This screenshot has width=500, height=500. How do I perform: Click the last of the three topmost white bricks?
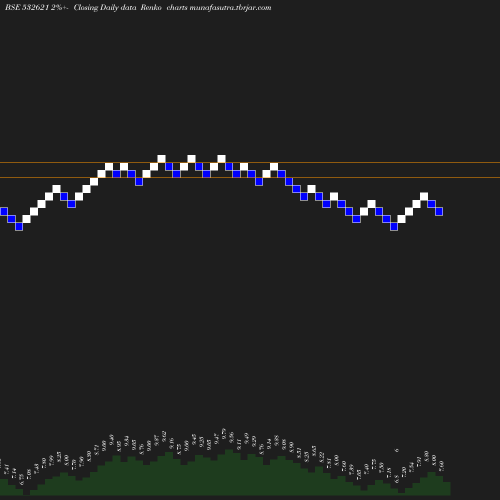coord(221,159)
